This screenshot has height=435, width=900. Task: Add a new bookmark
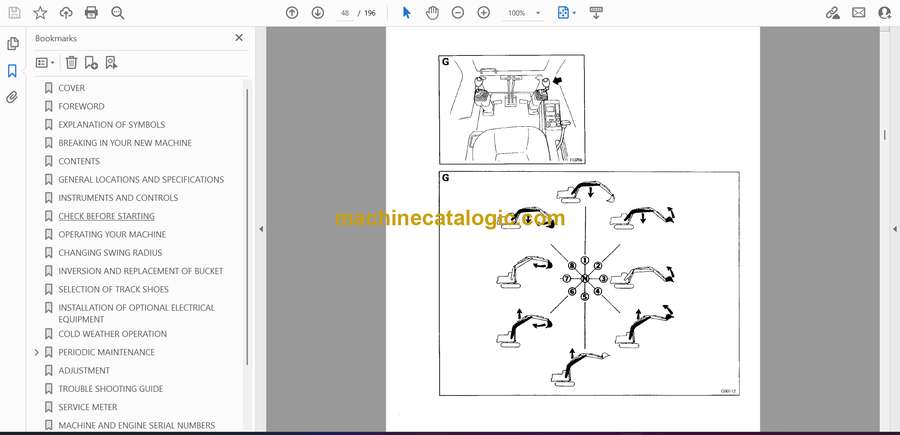click(91, 63)
